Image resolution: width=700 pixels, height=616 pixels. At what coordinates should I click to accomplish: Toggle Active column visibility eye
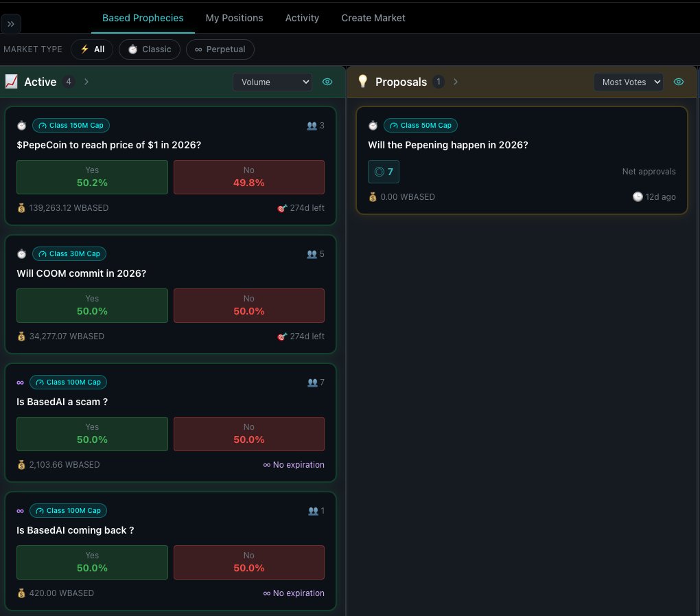(327, 82)
